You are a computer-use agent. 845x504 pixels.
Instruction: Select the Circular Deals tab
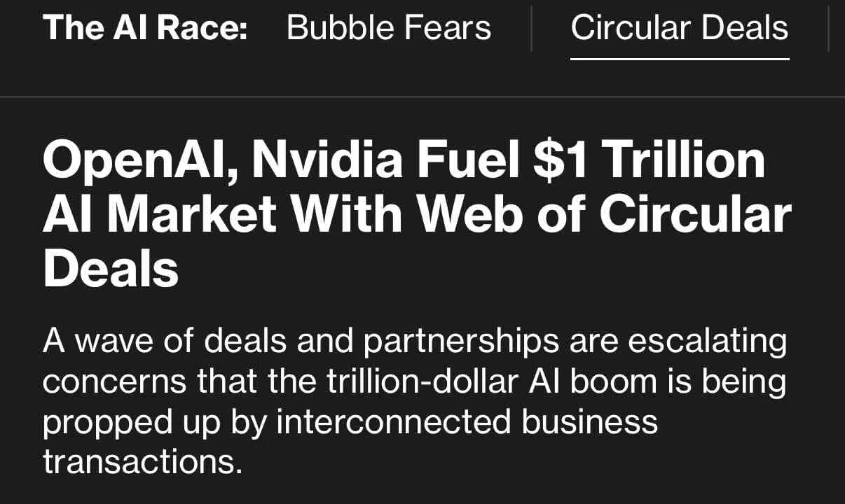point(680,28)
